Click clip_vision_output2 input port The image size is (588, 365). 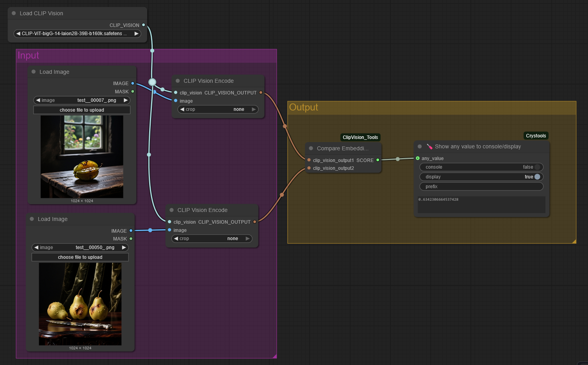point(309,168)
